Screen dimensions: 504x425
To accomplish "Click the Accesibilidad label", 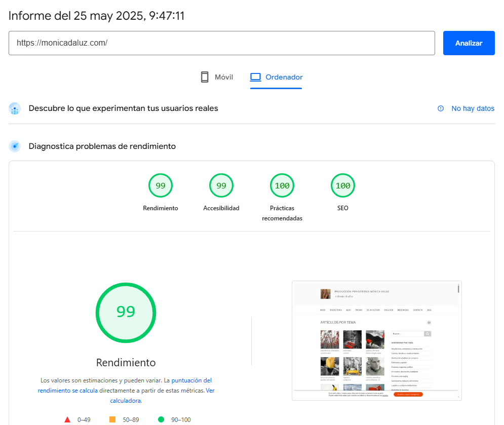I will (x=221, y=208).
